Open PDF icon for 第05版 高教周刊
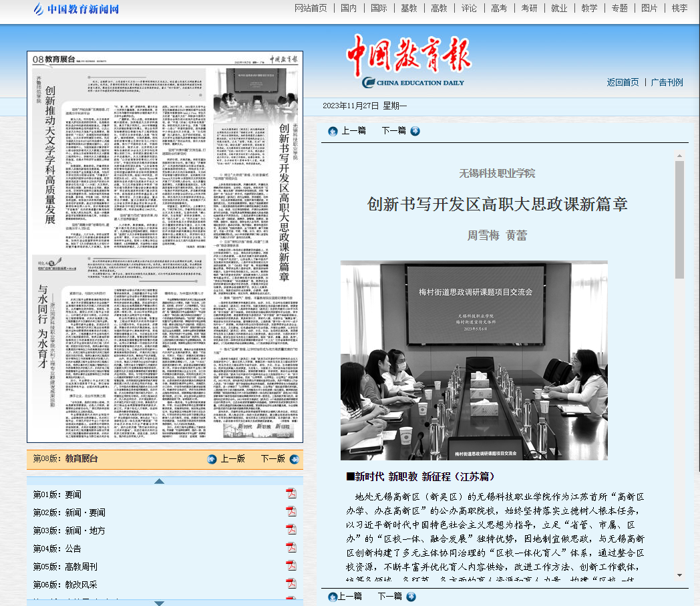Image resolution: width=700 pixels, height=606 pixels. pos(291,565)
